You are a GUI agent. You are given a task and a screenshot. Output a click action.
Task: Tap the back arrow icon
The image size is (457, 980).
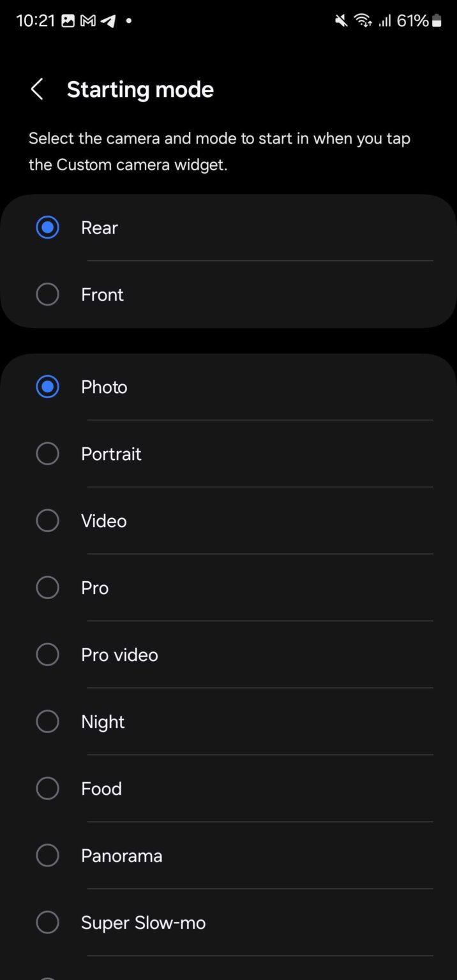click(37, 89)
